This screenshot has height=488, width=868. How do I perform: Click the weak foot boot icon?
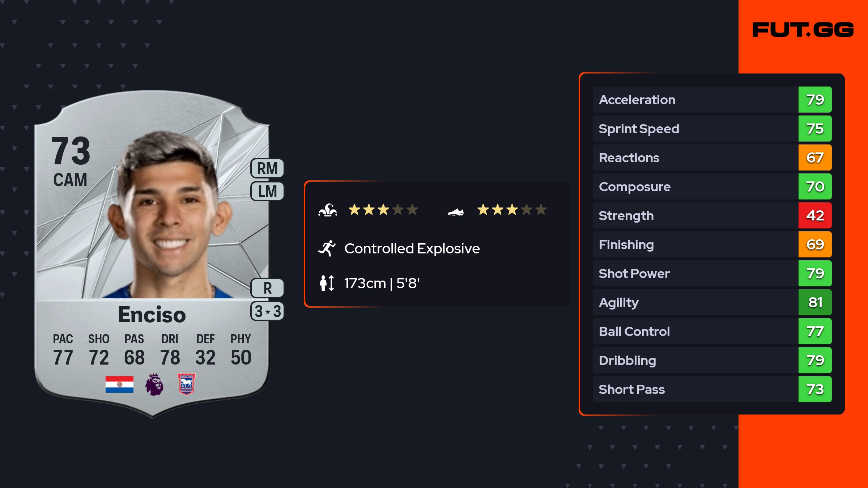[x=456, y=212]
